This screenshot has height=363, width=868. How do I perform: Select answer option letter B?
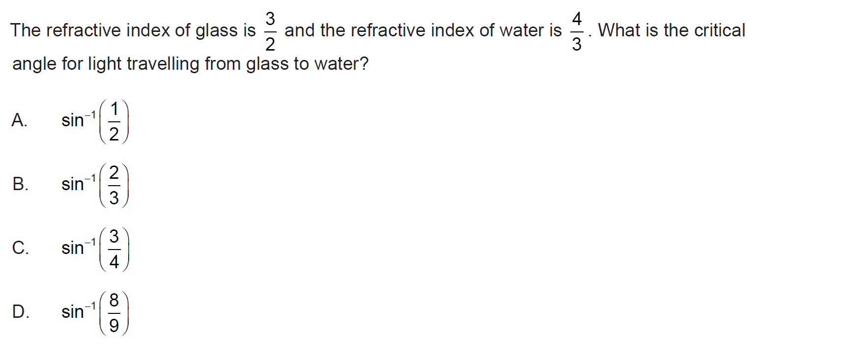point(20,184)
